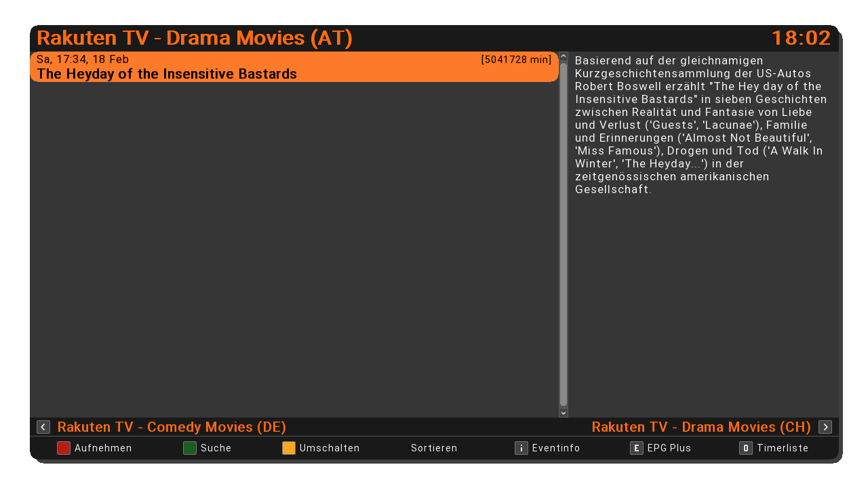The width and height of the screenshot is (868, 488).
Task: Click the '0' Timerliste key icon
Action: (x=746, y=448)
